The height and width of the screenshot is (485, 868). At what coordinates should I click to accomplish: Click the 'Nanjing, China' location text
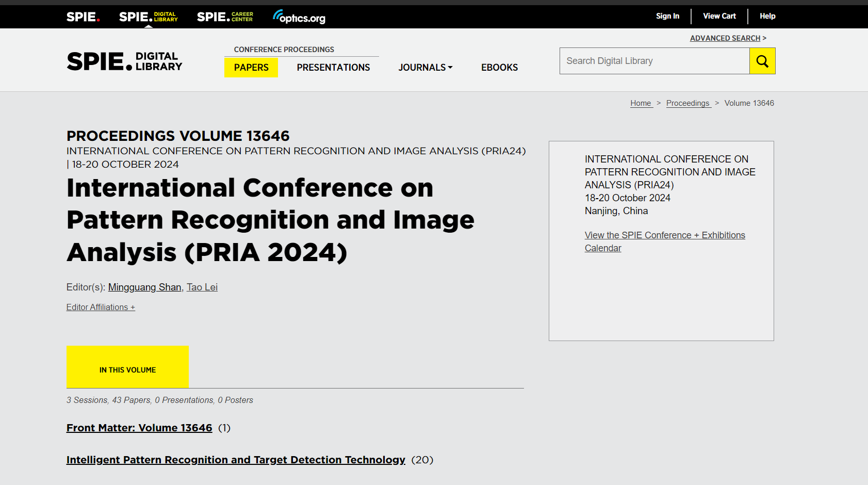click(x=616, y=211)
